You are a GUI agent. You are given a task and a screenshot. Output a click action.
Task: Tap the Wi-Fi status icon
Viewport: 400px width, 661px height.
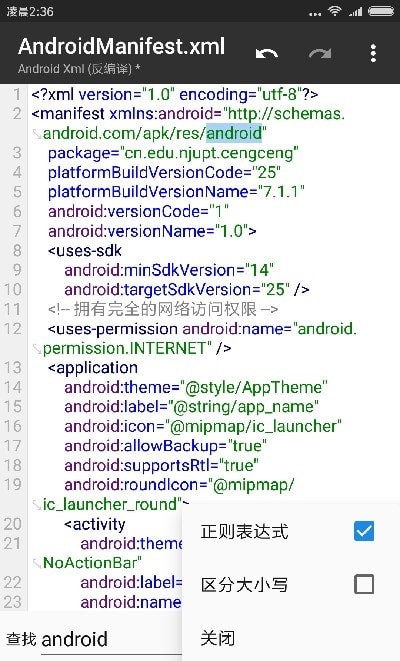click(x=334, y=11)
